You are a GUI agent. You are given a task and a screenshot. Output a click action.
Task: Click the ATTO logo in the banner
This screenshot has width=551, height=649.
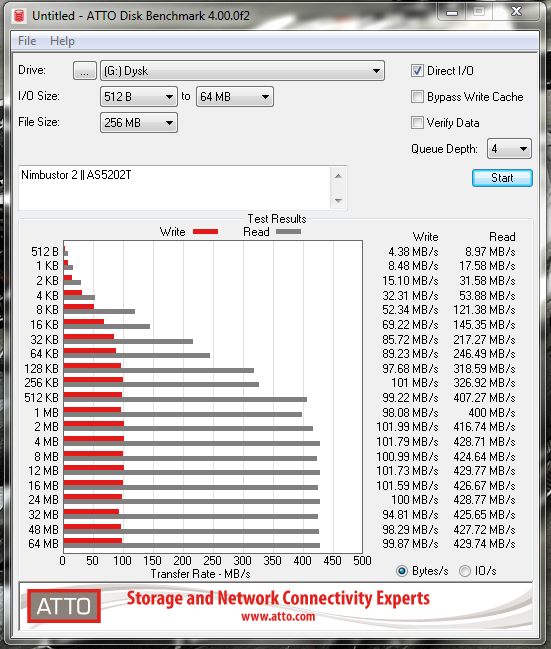[64, 606]
